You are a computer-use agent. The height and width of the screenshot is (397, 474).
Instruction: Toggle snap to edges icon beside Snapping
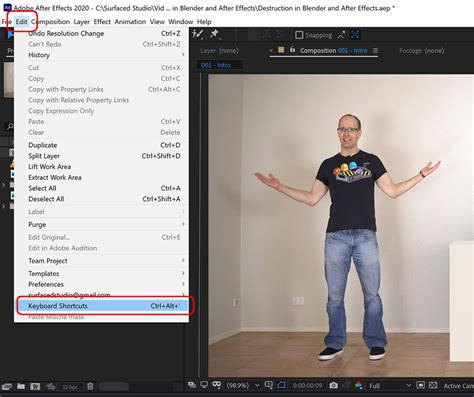(x=341, y=35)
